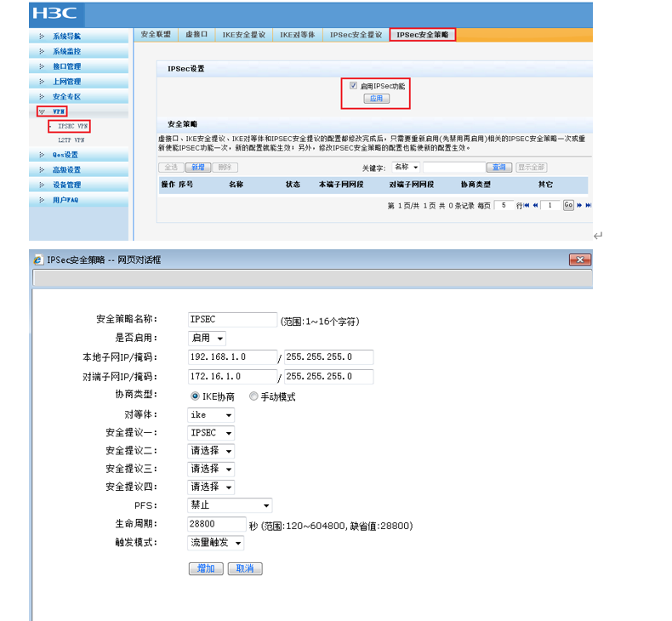Click the rows-per-page field

(504, 205)
